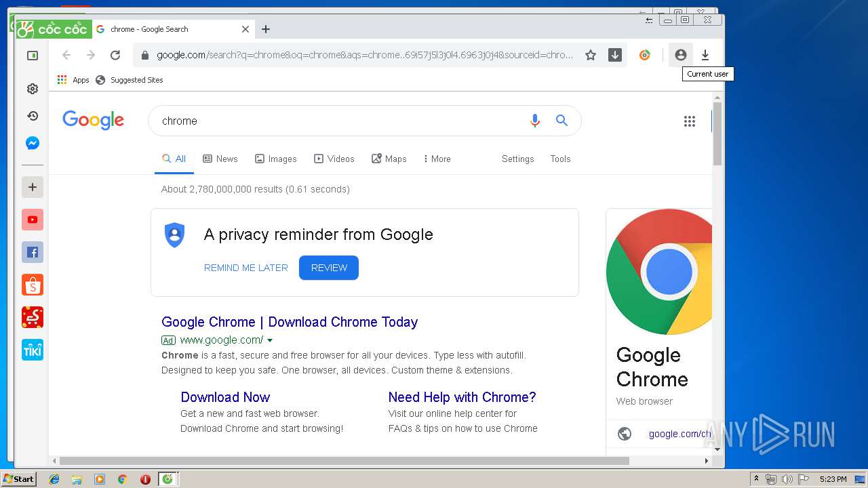Launch Internet Explorer from taskbar

pos(54,479)
